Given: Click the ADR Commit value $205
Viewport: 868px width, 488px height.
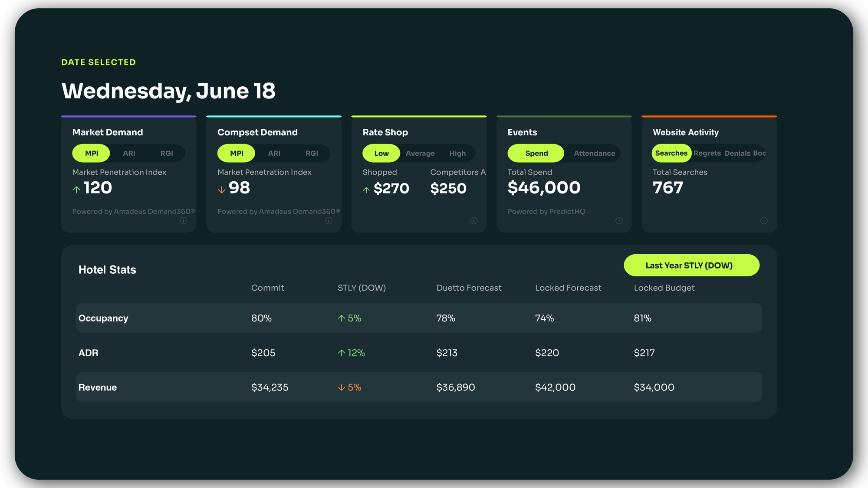Looking at the screenshot, I should [x=263, y=353].
